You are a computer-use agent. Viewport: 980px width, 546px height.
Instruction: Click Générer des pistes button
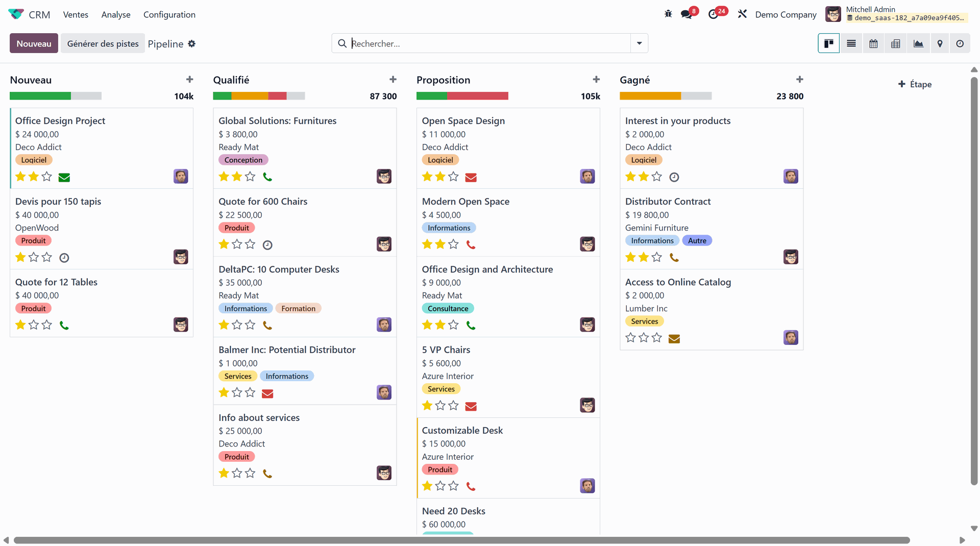[103, 43]
